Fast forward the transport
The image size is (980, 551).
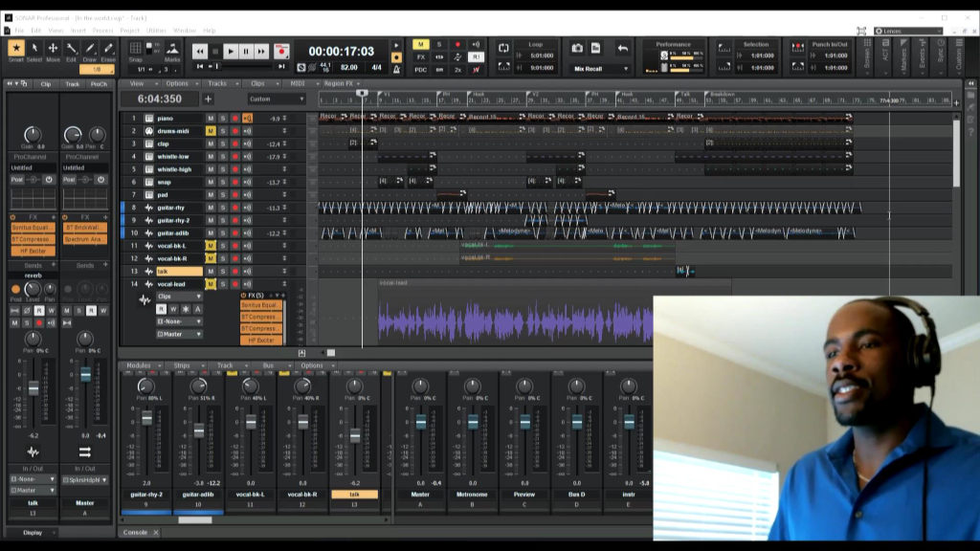(x=261, y=52)
